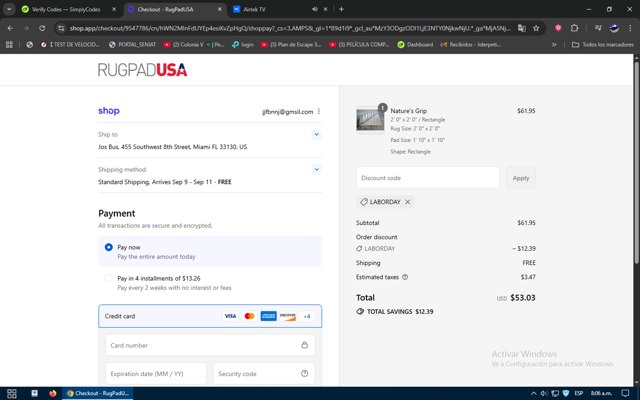The width and height of the screenshot is (640, 400).
Task: Open the Dashboard bookmark
Action: (x=415, y=44)
